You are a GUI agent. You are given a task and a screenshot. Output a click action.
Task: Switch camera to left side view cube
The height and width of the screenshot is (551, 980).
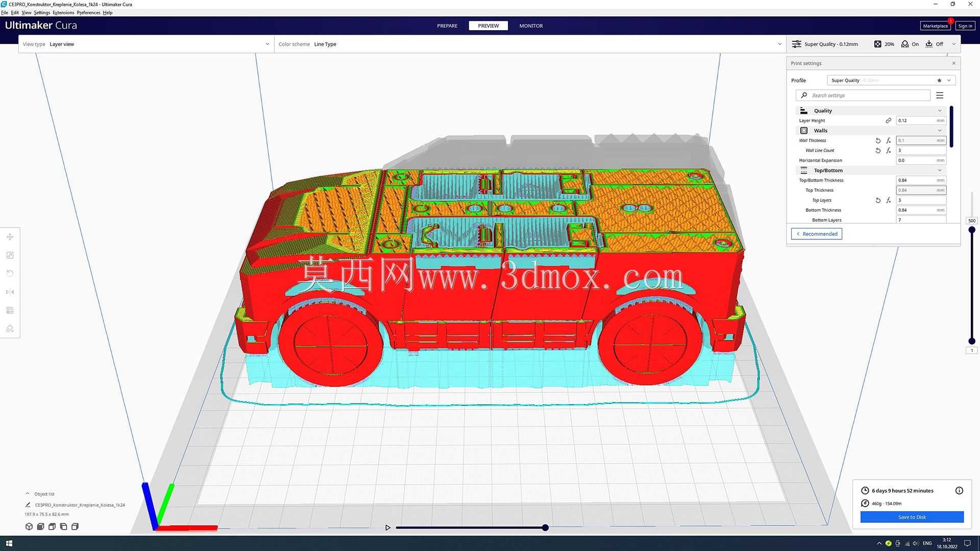[x=63, y=527]
